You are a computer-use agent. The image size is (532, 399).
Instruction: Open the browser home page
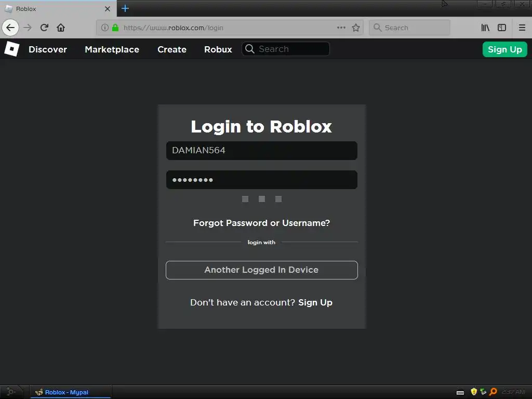pyautogui.click(x=61, y=28)
